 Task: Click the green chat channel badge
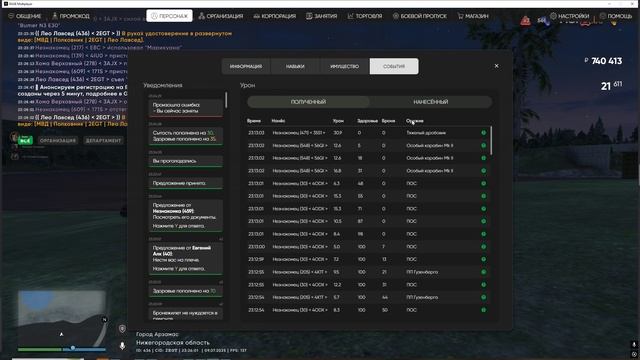pyautogui.click(x=25, y=140)
